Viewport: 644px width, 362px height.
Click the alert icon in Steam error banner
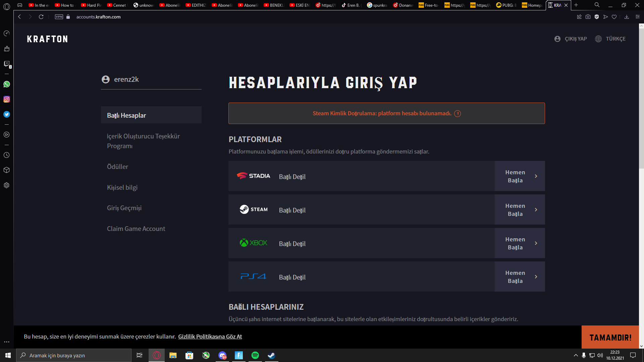pos(458,114)
